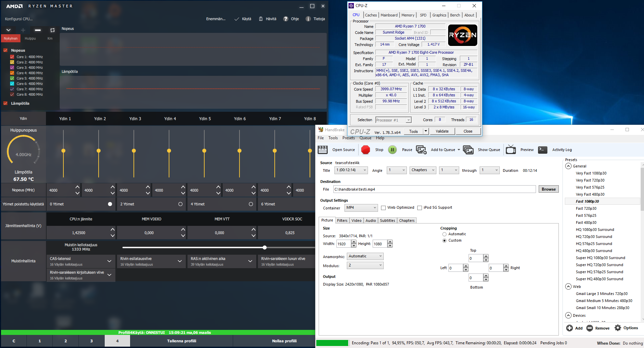Click Hävitä trash icon in Ryzen Master
The width and height of the screenshot is (644, 348).
click(261, 19)
